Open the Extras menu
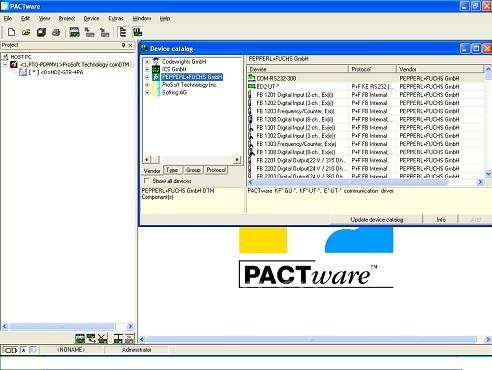The width and height of the screenshot is (492, 370). (x=116, y=18)
